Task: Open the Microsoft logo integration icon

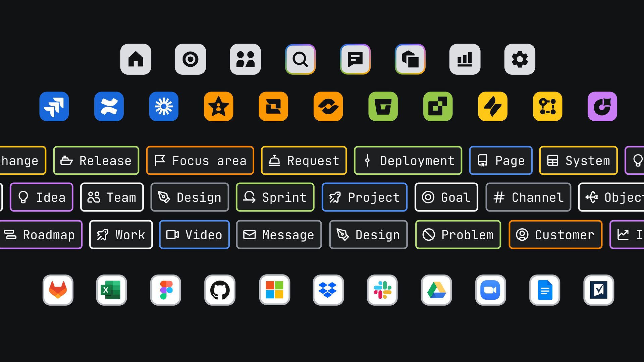Action: (x=275, y=290)
